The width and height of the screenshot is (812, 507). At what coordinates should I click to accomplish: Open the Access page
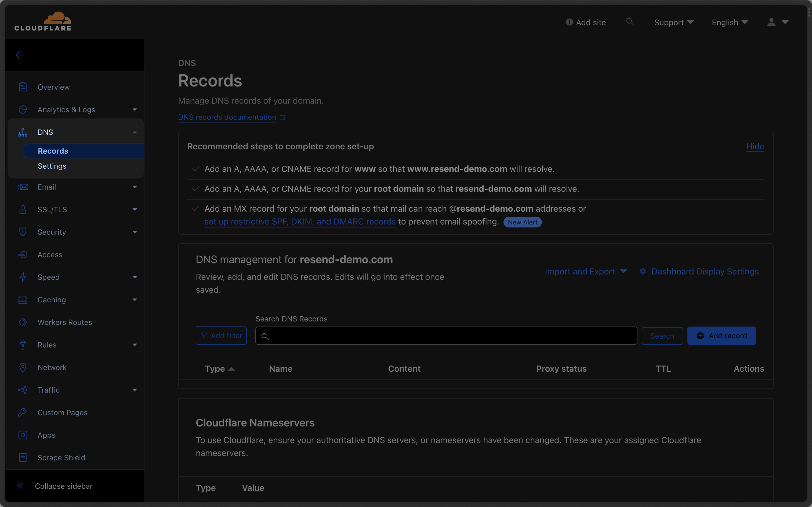coord(50,255)
